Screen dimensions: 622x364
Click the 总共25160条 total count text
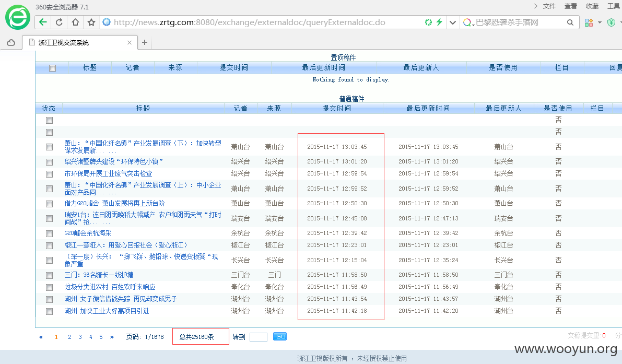click(196, 337)
